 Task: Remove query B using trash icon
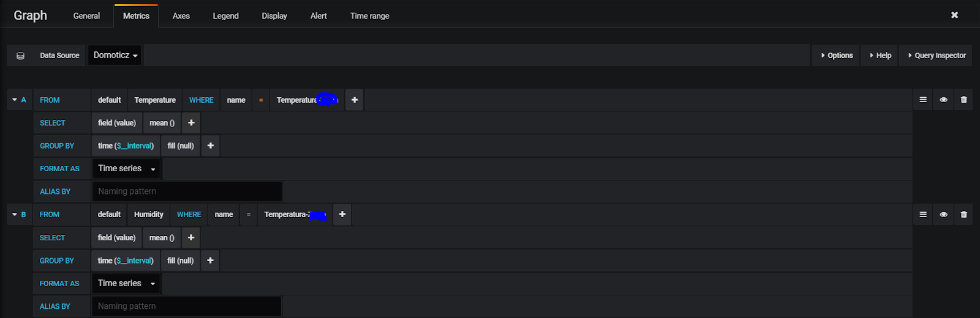964,215
